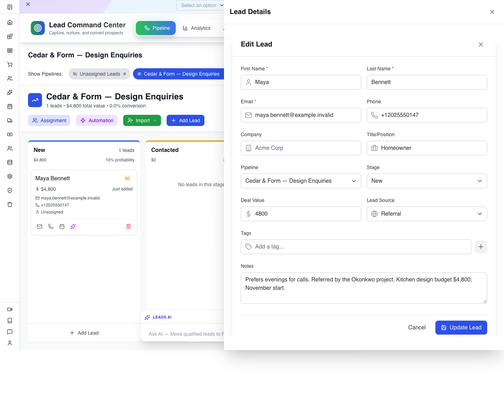Click the Email field for maya.bennett
This screenshot has height=420, width=504.
[301, 115]
